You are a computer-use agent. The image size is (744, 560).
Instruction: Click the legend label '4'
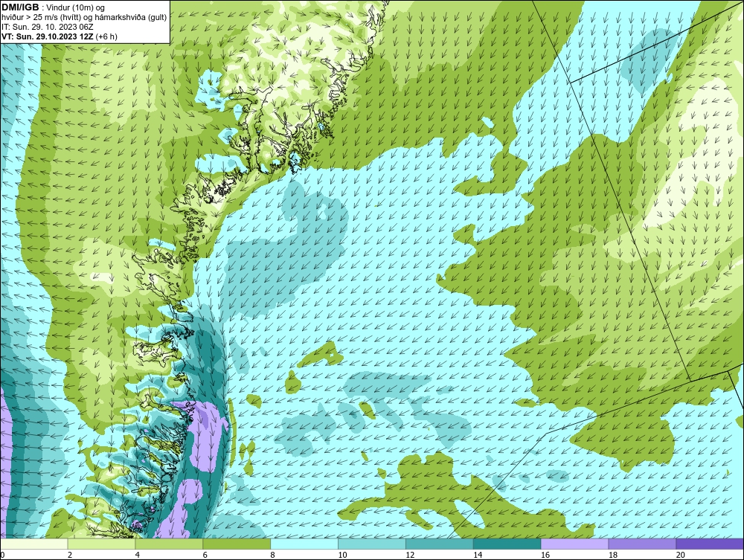[x=138, y=555]
